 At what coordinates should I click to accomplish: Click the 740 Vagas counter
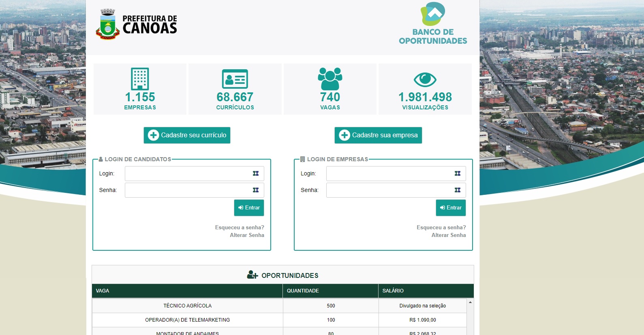point(330,89)
